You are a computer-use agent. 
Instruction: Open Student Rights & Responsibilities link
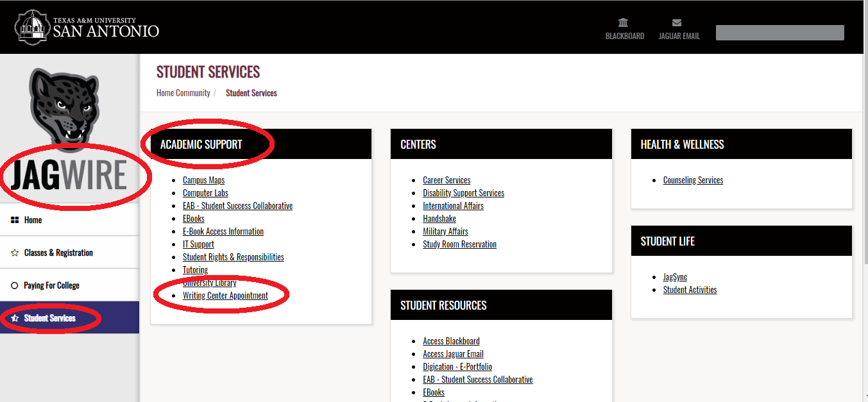tap(234, 257)
